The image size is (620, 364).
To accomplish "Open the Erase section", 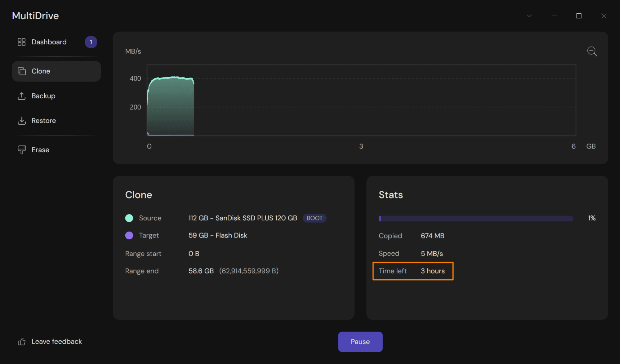I will 56,150.
